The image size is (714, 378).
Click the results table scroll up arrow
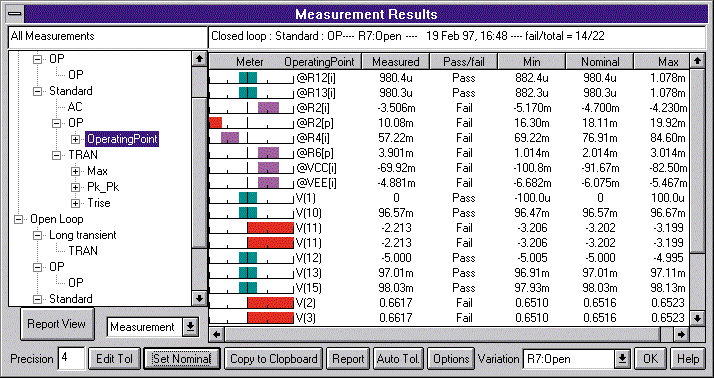click(697, 61)
